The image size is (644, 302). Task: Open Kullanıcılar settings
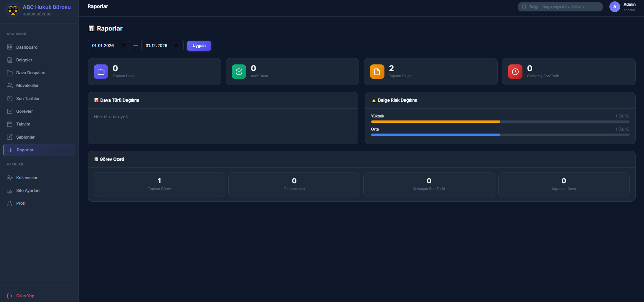tap(39, 178)
